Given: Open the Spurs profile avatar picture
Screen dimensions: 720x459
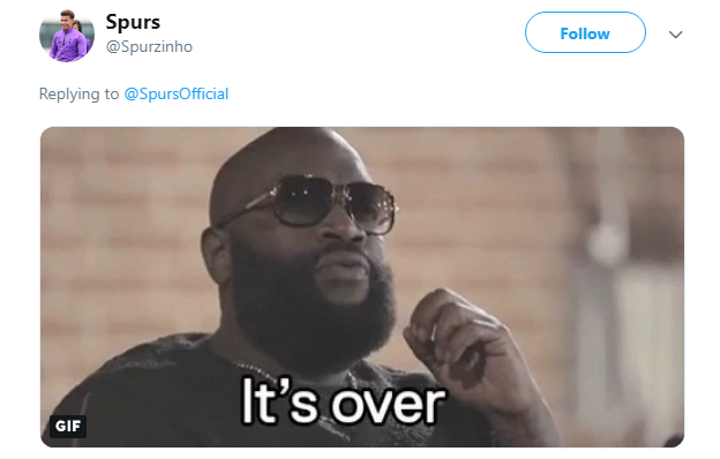Looking at the screenshot, I should click(x=67, y=35).
